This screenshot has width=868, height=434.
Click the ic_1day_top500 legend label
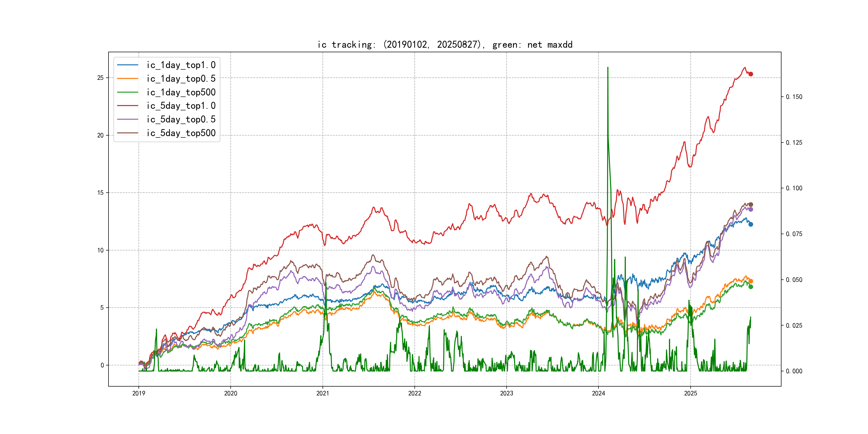pyautogui.click(x=181, y=92)
